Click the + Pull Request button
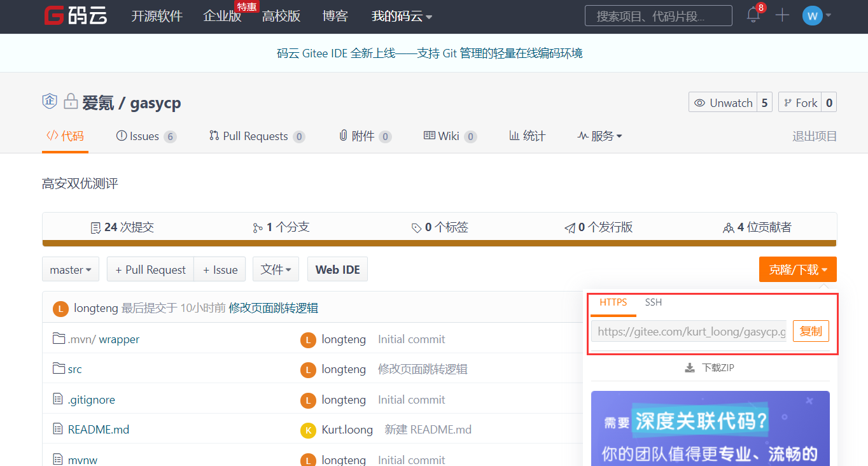Image resolution: width=868 pixels, height=466 pixels. tap(150, 269)
